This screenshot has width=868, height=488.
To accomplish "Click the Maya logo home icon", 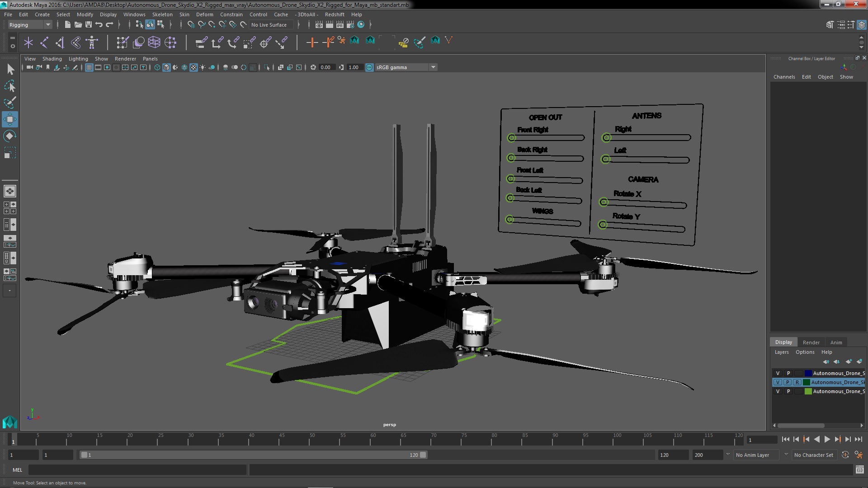I will click(9, 422).
